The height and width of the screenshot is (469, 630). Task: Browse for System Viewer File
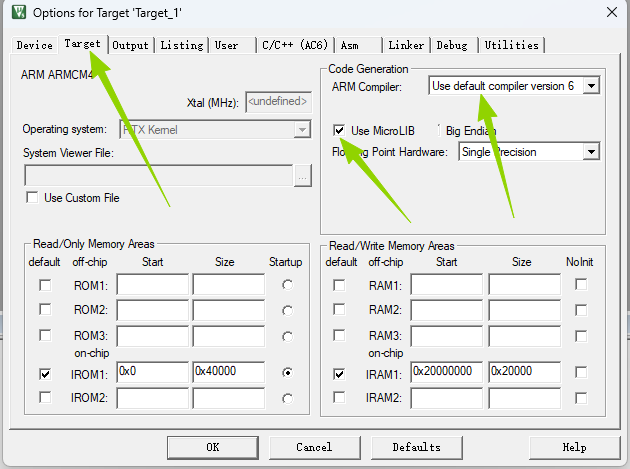pos(303,176)
